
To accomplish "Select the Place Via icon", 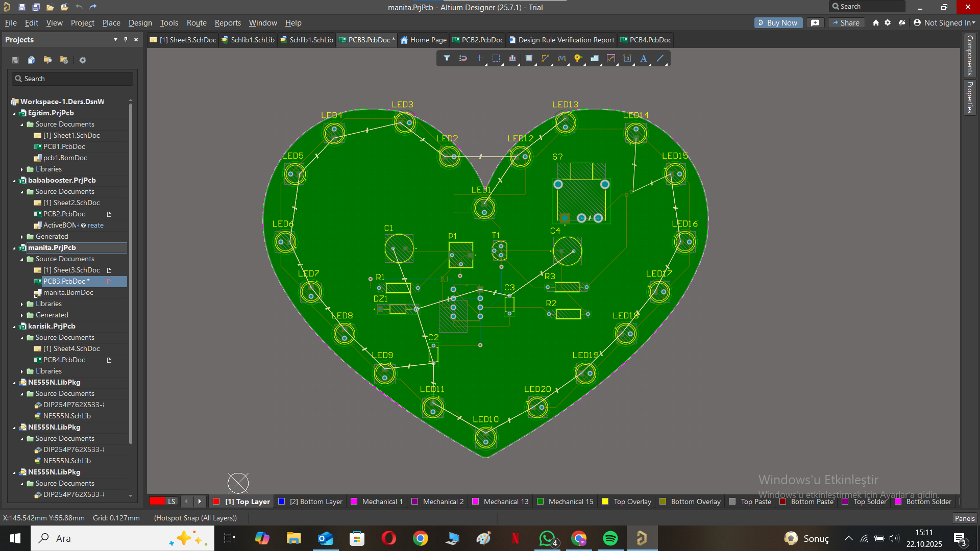I will (578, 59).
